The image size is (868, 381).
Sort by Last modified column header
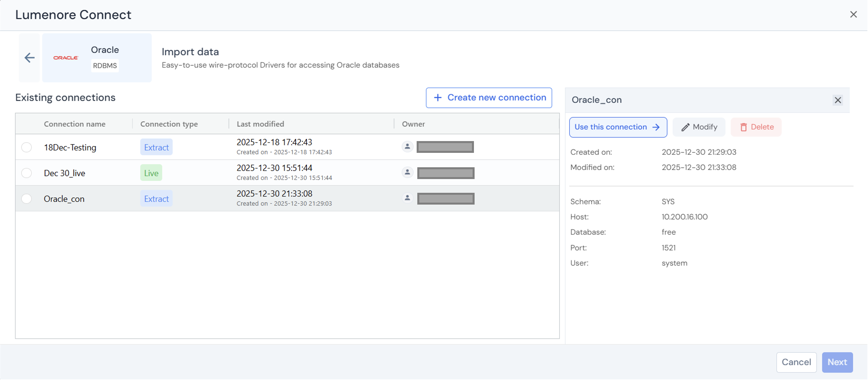(x=260, y=124)
